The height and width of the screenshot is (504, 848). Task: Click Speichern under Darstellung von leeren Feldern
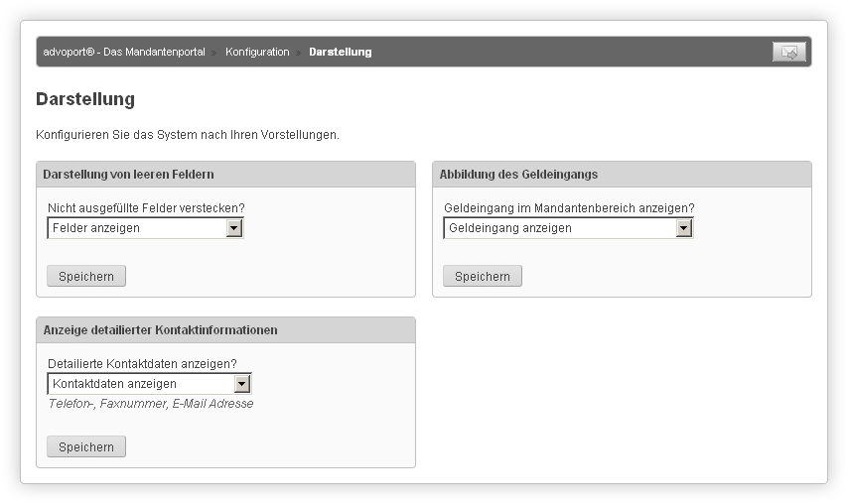86,276
